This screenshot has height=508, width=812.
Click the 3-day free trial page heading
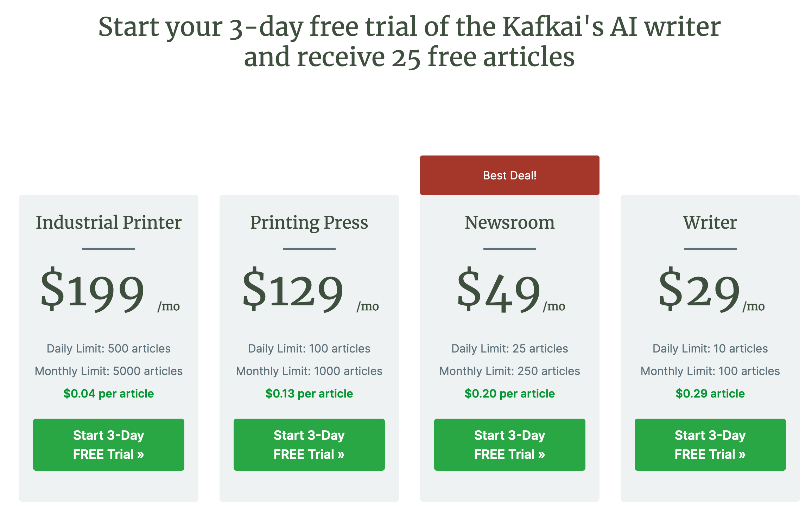pyautogui.click(x=409, y=42)
